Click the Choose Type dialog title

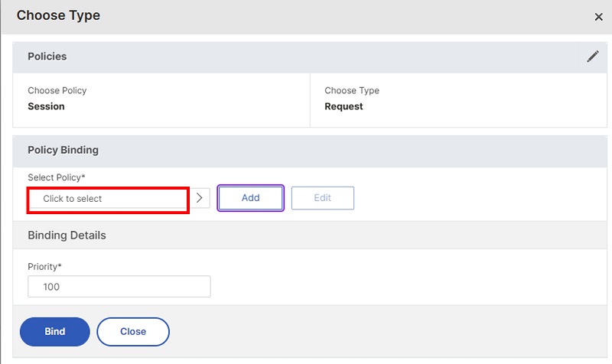(59, 15)
